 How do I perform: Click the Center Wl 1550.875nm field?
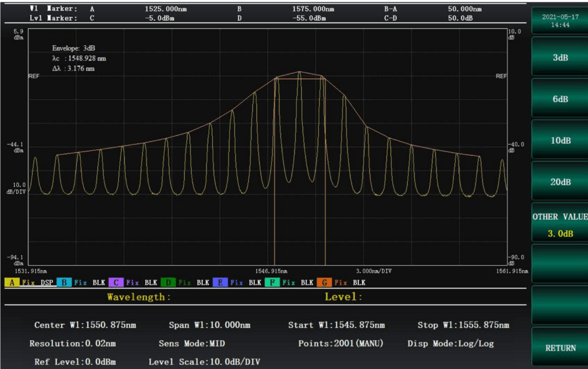pyautogui.click(x=85, y=325)
